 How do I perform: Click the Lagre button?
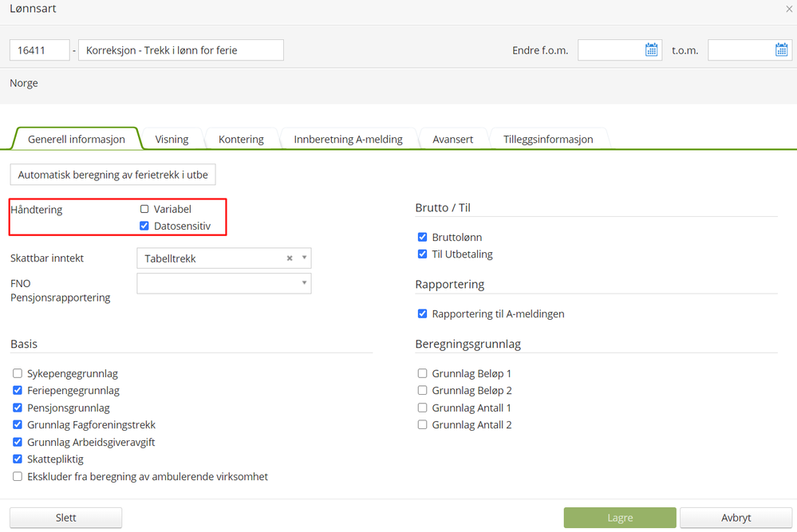[x=620, y=518]
